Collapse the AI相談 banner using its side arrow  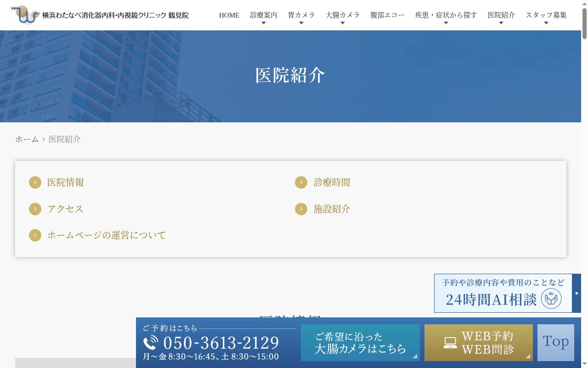[x=577, y=293]
